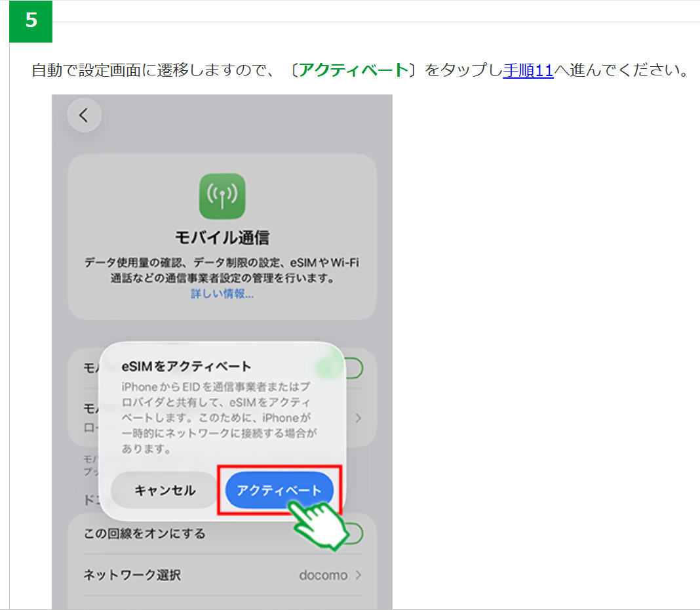Viewport: 700px width, 610px height.
Task: Click the eSIMをアクティベート dialog title
Action: click(x=186, y=366)
